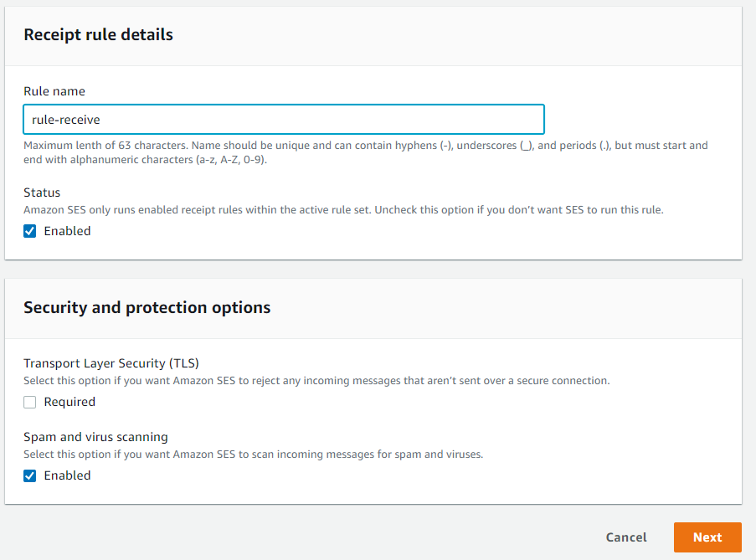Click the Required label under TLS
This screenshot has width=756, height=560.
(69, 402)
